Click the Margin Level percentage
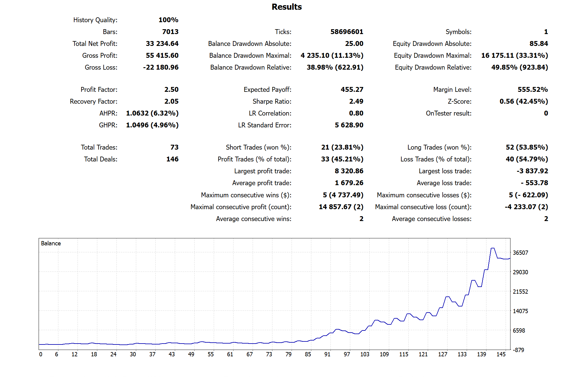 click(x=533, y=89)
